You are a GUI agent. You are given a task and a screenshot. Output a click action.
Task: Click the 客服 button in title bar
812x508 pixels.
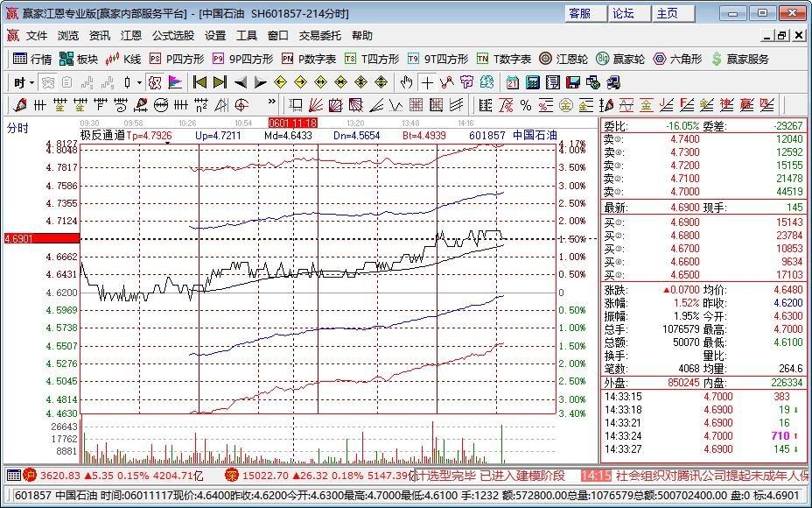click(x=585, y=13)
